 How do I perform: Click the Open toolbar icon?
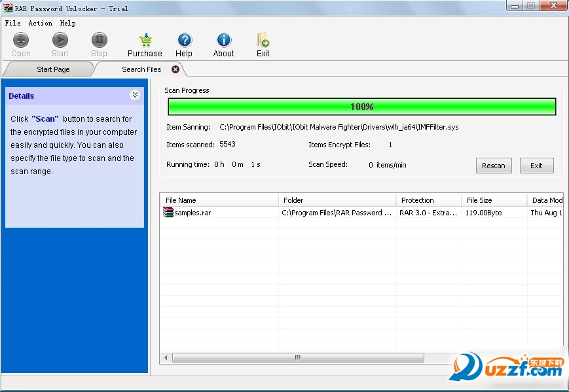click(x=21, y=41)
